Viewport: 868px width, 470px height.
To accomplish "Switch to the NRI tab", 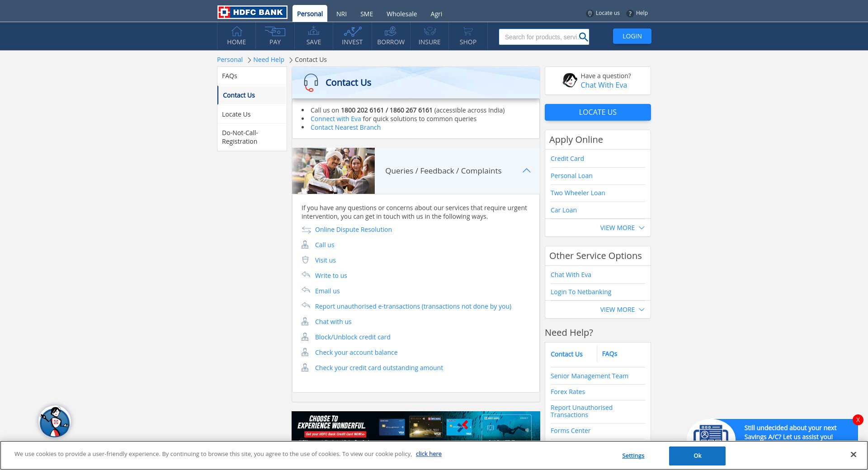I will (341, 14).
